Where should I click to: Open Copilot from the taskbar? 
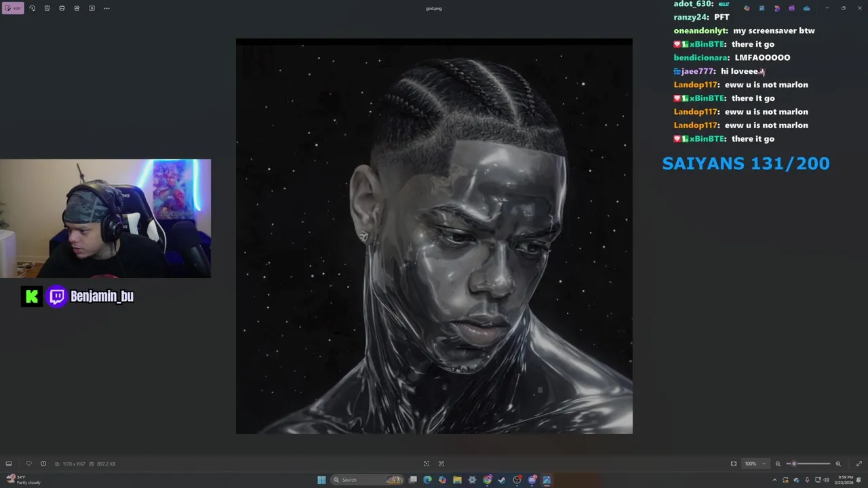pyautogui.click(x=442, y=480)
